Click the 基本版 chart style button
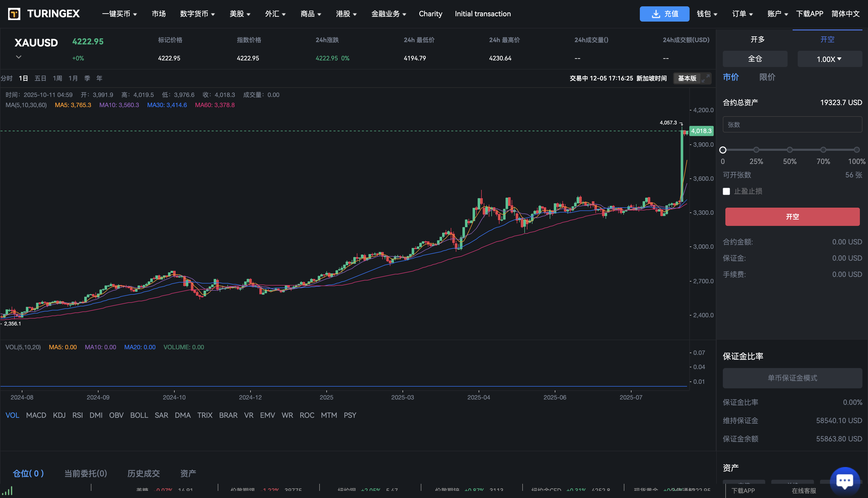868x498 pixels. coord(687,78)
